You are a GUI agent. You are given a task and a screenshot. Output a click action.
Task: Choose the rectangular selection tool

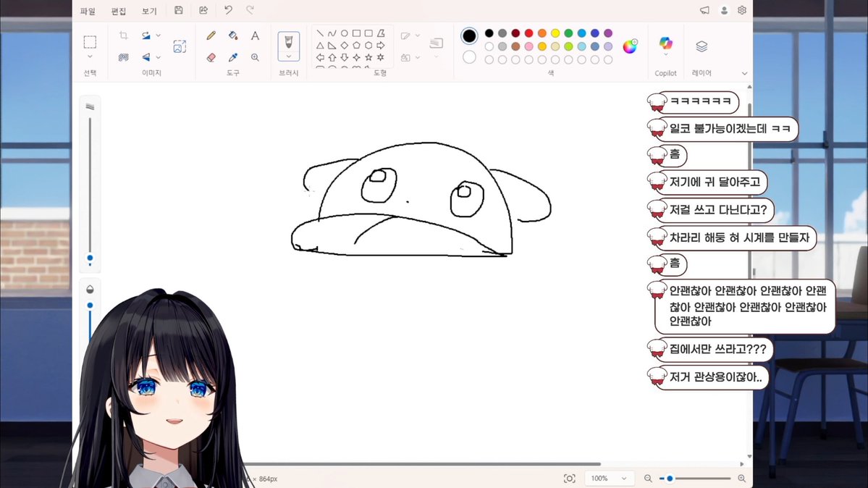click(x=90, y=41)
